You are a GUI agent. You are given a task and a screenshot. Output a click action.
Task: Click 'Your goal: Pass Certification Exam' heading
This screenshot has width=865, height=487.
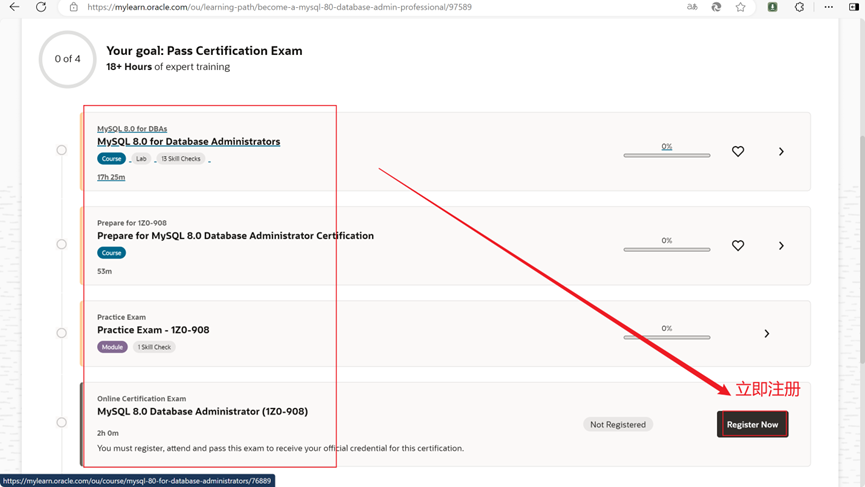point(204,51)
